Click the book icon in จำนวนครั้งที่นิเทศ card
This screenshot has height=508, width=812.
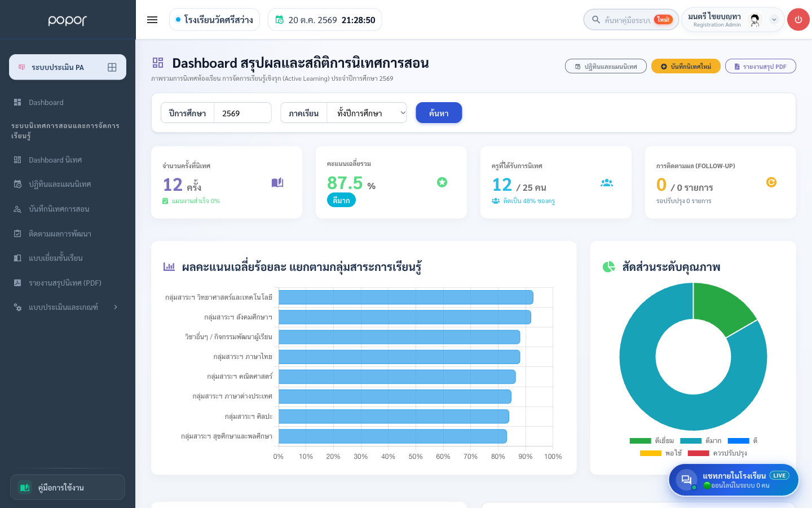tap(277, 182)
